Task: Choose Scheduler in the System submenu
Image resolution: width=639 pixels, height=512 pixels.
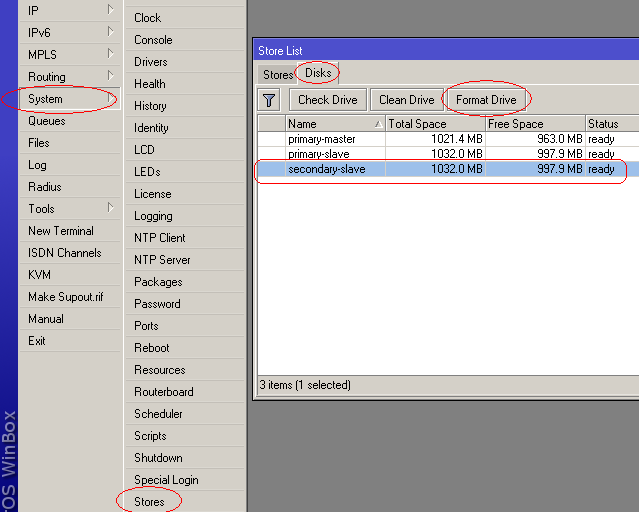Action: coord(158,413)
